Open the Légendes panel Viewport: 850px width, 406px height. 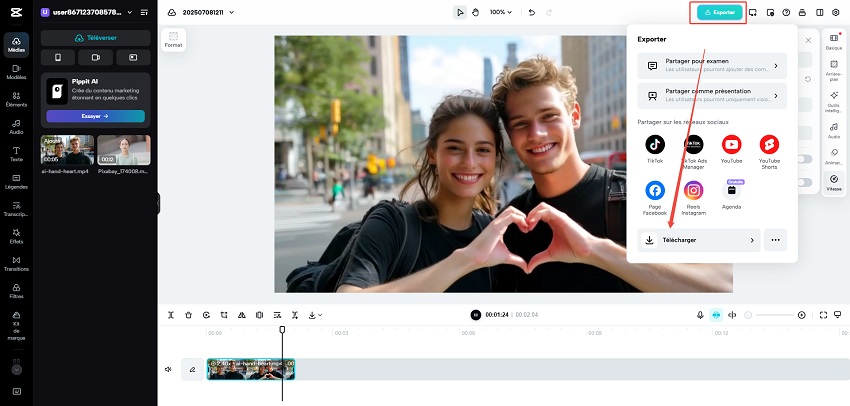click(16, 182)
